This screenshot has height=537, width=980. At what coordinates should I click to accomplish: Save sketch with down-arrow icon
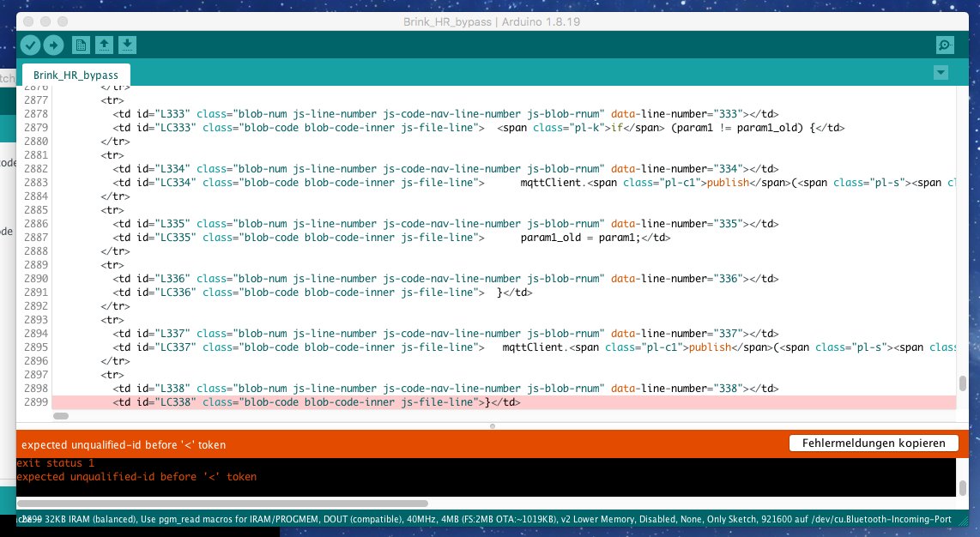click(127, 45)
